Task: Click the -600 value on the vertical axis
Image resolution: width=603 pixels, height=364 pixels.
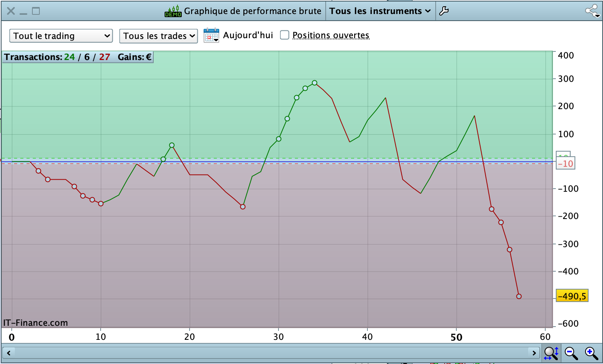Action: point(568,323)
